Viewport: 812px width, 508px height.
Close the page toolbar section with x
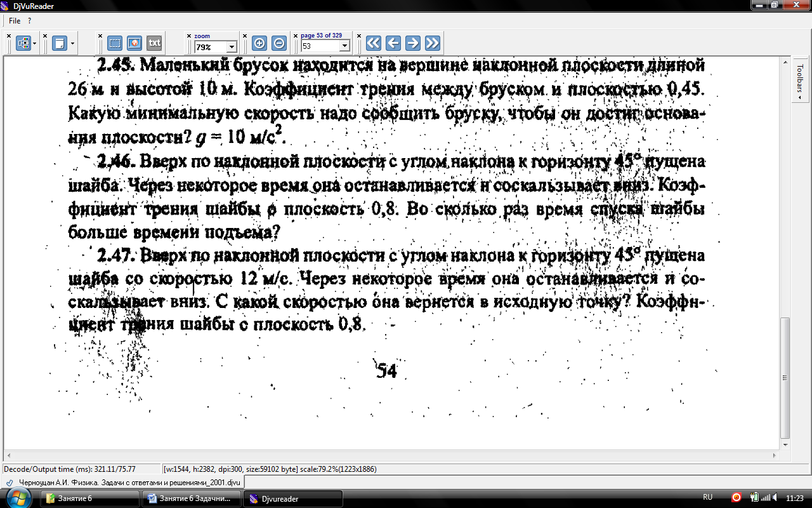tap(296, 36)
